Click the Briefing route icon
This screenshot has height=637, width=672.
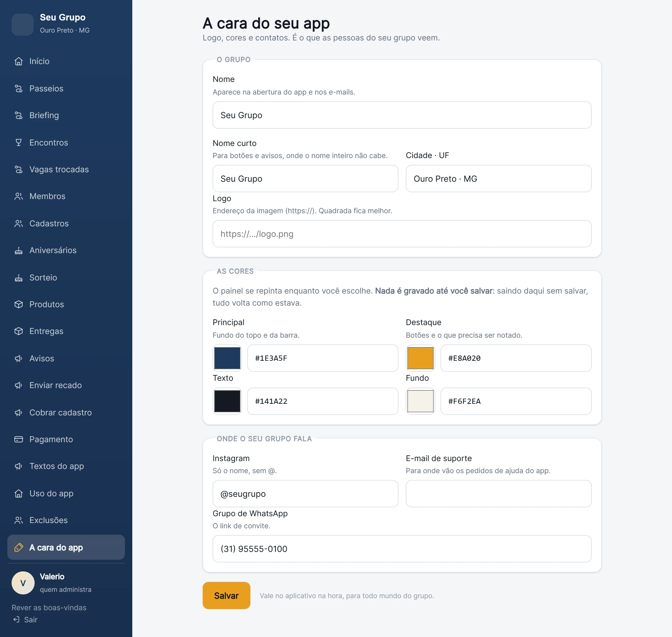pyautogui.click(x=19, y=116)
